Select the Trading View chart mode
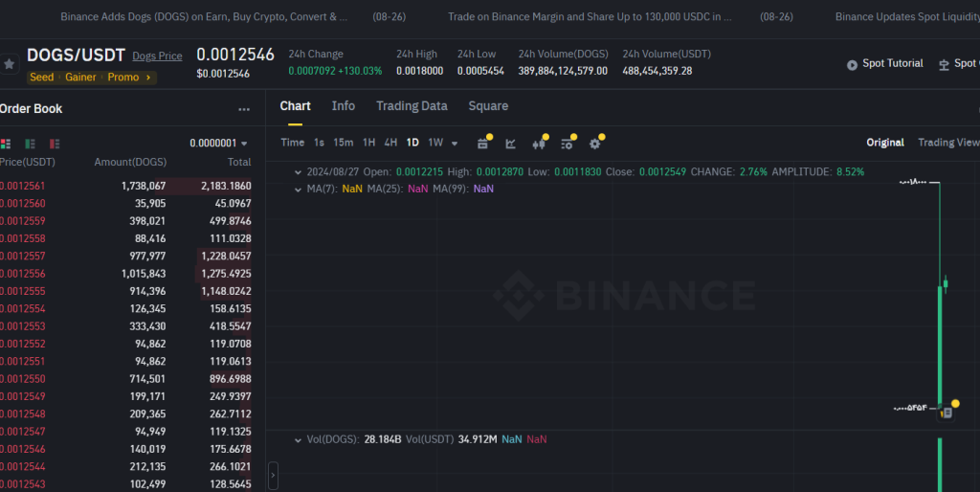Image resolution: width=980 pixels, height=492 pixels. coord(948,143)
